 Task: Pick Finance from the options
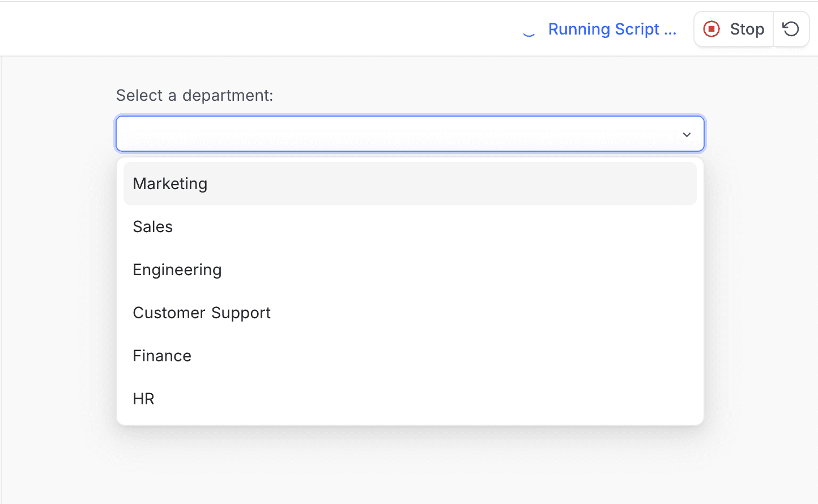coord(162,356)
